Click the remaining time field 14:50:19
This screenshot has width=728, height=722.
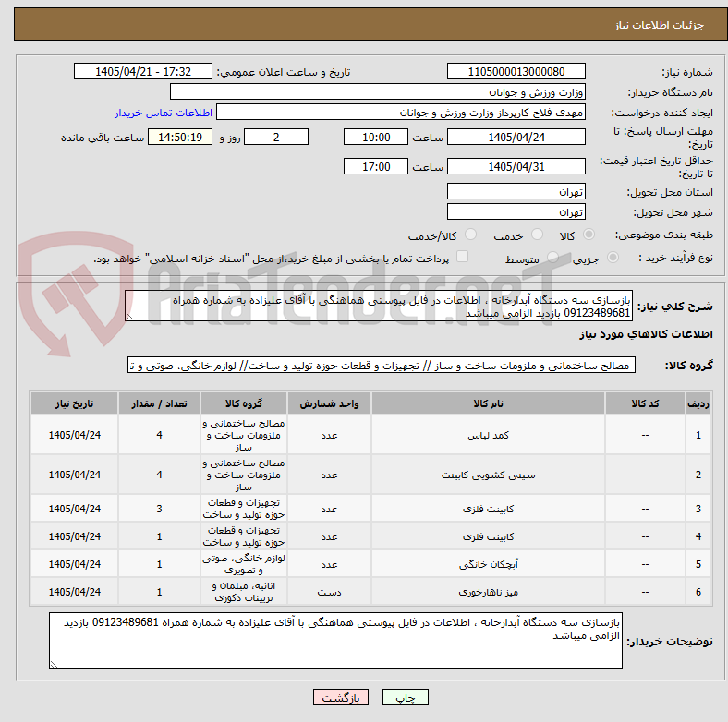pyautogui.click(x=180, y=137)
